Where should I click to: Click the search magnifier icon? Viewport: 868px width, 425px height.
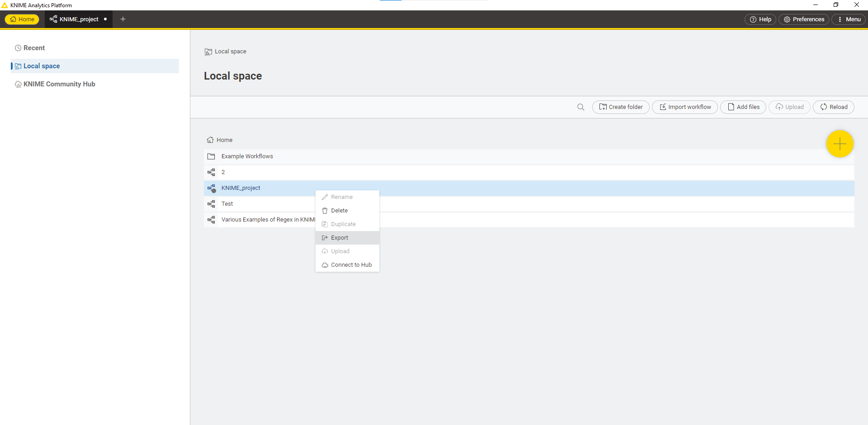pos(581,107)
